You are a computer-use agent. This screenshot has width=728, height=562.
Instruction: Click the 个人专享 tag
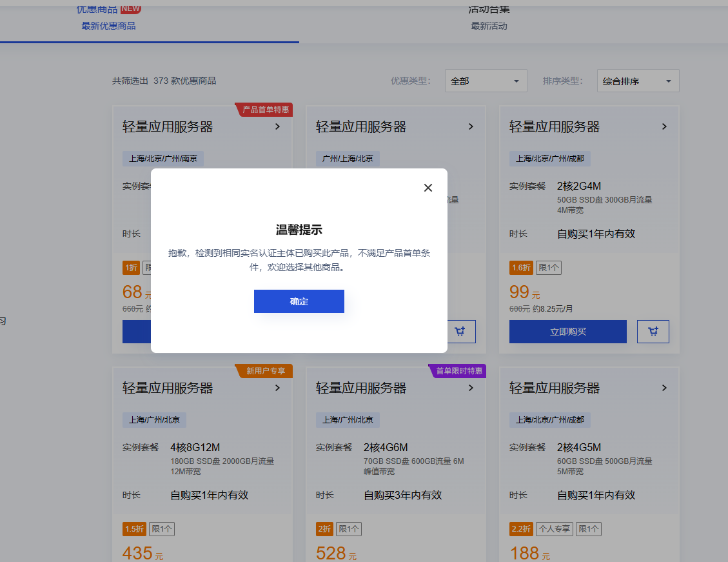tap(555, 529)
